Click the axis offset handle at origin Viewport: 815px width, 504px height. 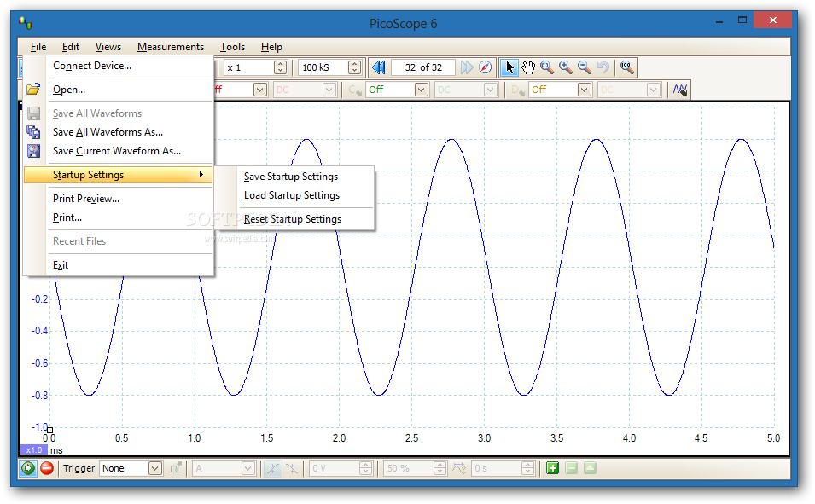[49, 430]
